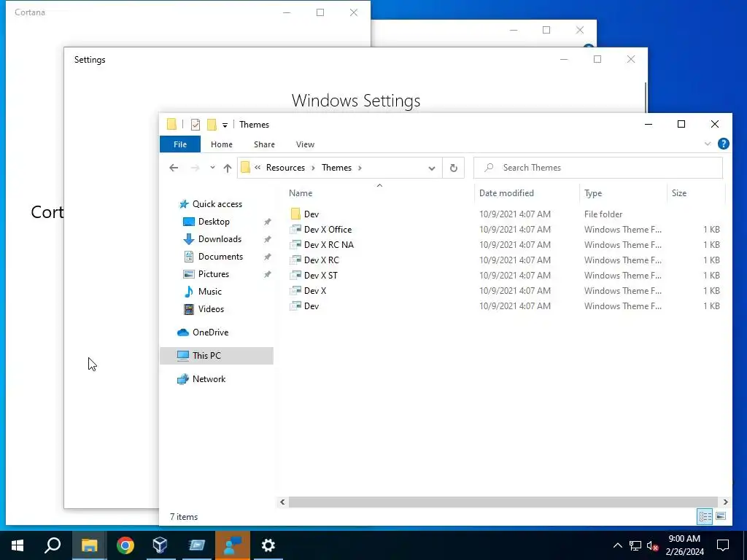The width and height of the screenshot is (747, 560).
Task: Open the File ribbon tab
Action: pyautogui.click(x=180, y=144)
